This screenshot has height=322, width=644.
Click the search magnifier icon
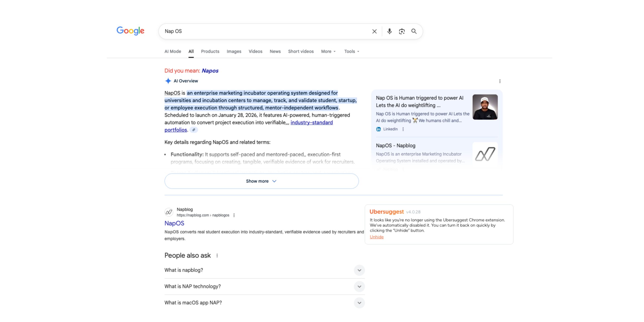tap(414, 31)
